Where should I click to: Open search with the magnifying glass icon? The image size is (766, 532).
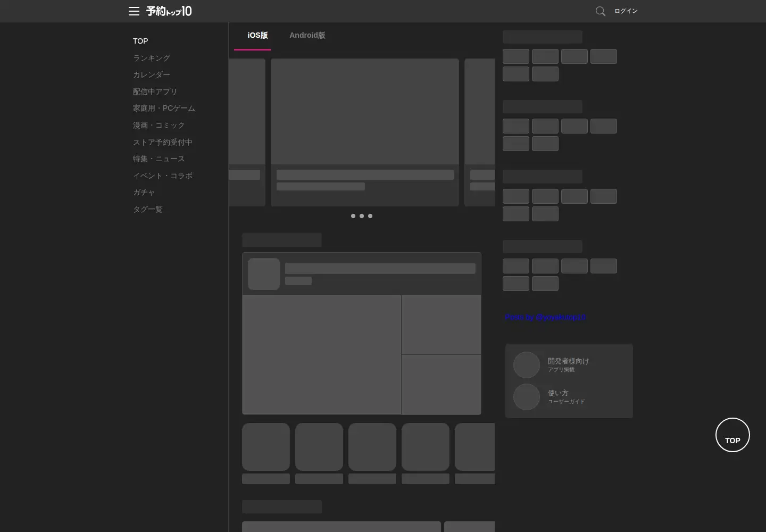point(601,11)
